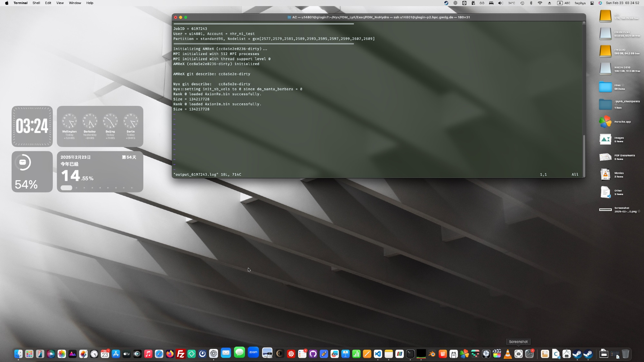Screen dimensions: 644x362
Task: Open Numbers from the Dock
Action: (x=356, y=354)
